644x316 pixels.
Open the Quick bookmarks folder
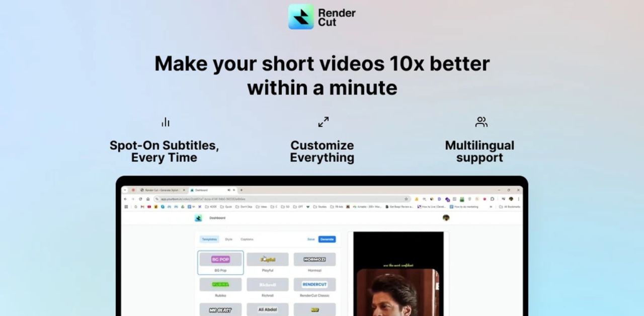[226, 206]
